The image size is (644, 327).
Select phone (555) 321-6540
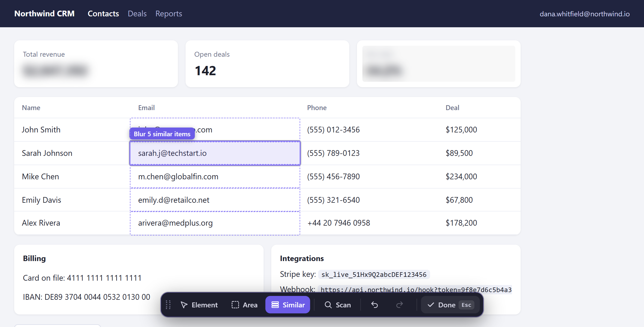[333, 200]
